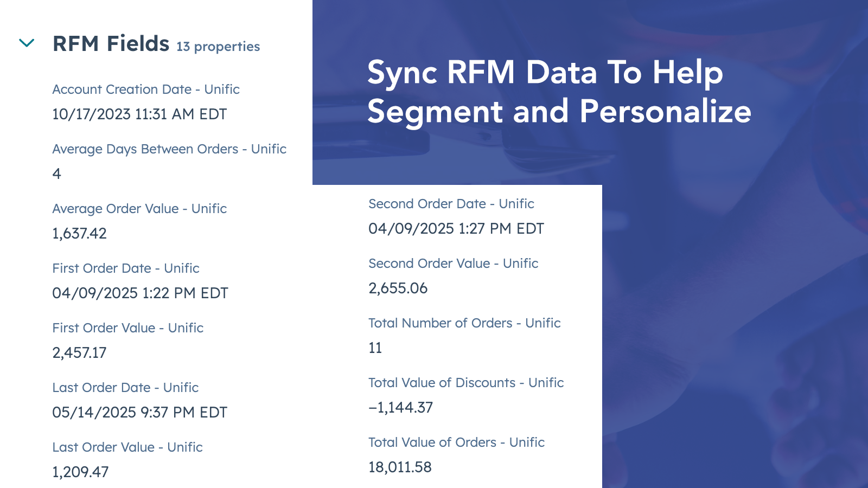The width and height of the screenshot is (868, 488).
Task: Edit the average order value 1,637.42
Action: tap(79, 234)
